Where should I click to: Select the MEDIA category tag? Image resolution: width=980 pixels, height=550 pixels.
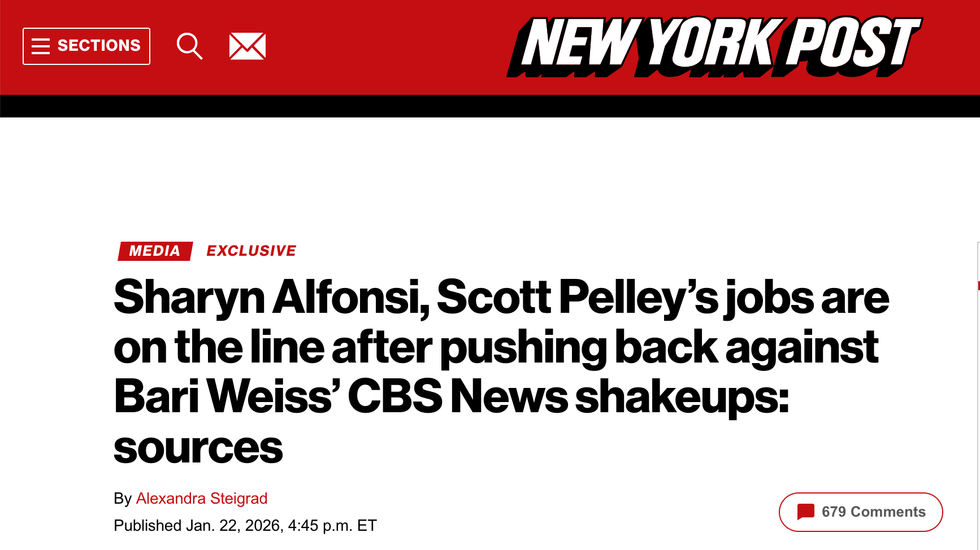pos(154,250)
